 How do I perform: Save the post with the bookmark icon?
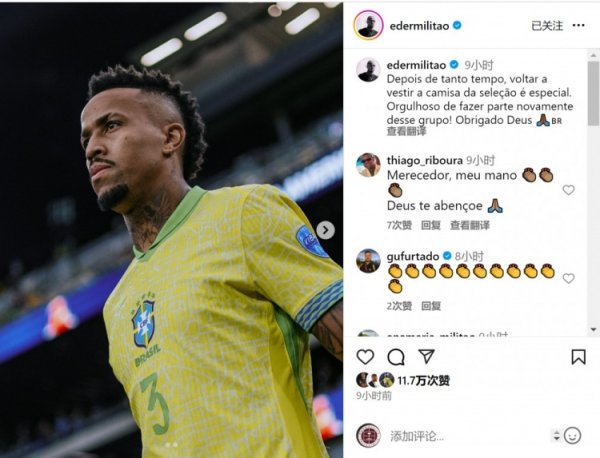tap(578, 357)
